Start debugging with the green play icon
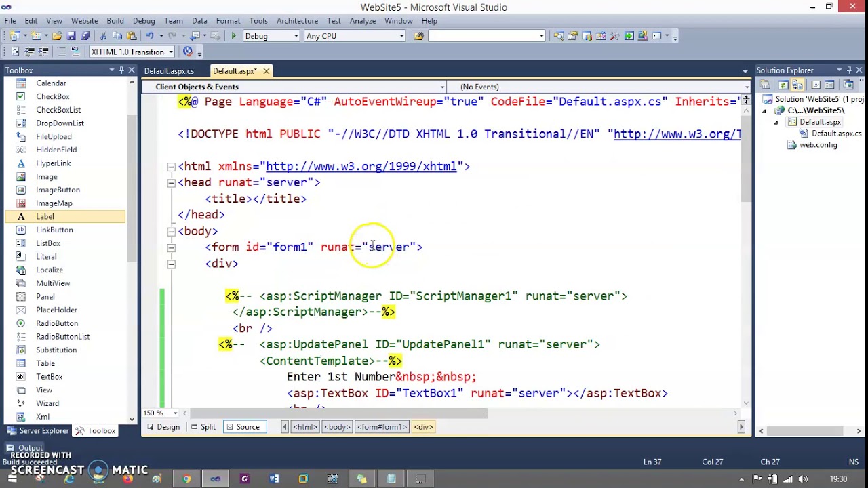The height and width of the screenshot is (488, 868). [x=233, y=36]
